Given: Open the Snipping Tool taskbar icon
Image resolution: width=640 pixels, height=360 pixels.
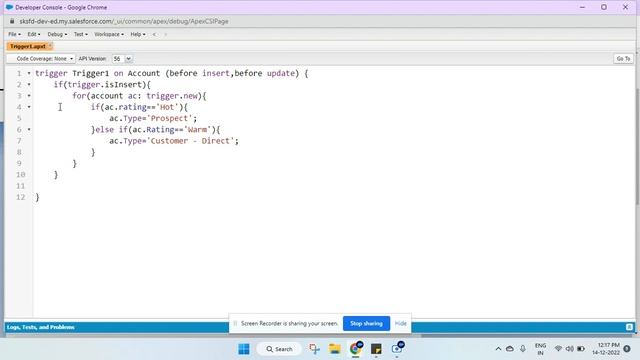Looking at the screenshot, I should [314, 349].
